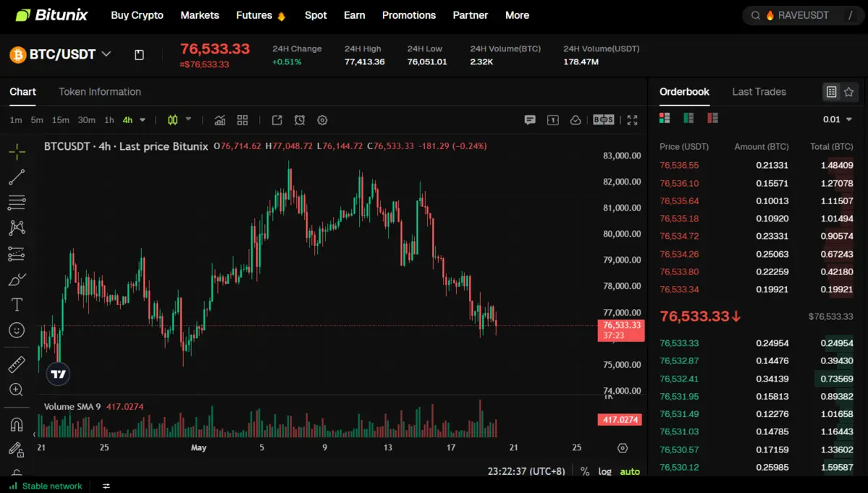Open the Partner menu
The image size is (868, 493).
[471, 15]
